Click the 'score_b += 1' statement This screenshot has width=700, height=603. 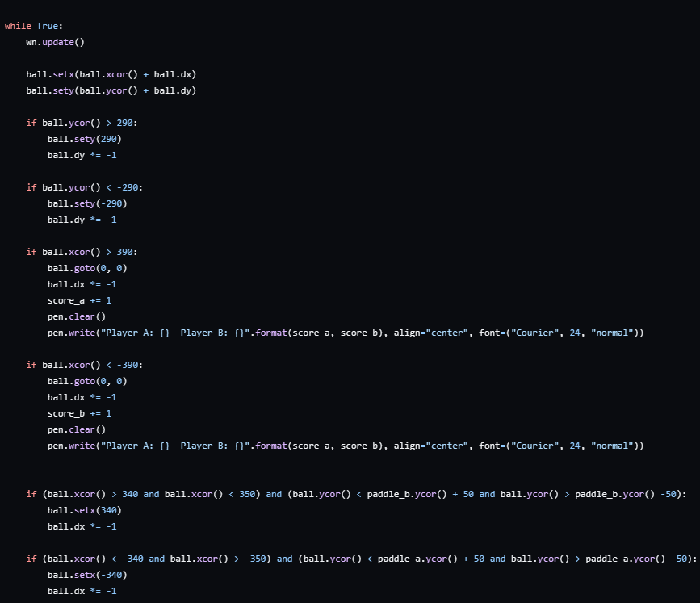79,413
